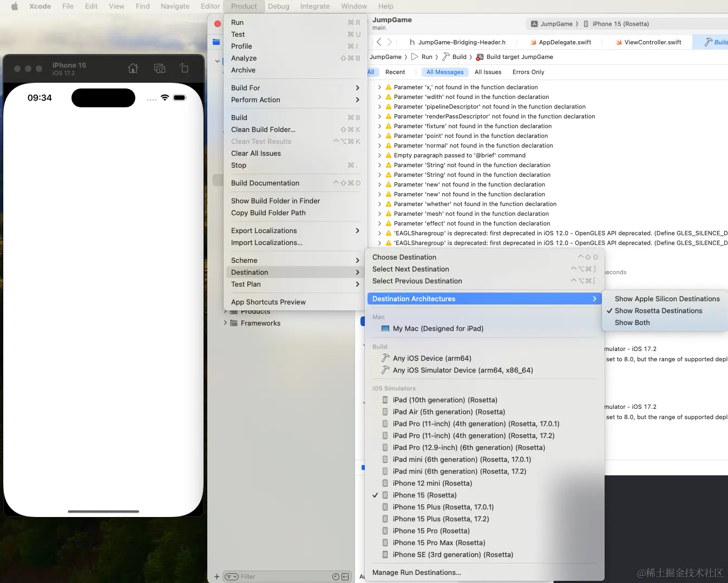Select Stop in the Product menu
This screenshot has width=728, height=583.
pyautogui.click(x=296, y=165)
